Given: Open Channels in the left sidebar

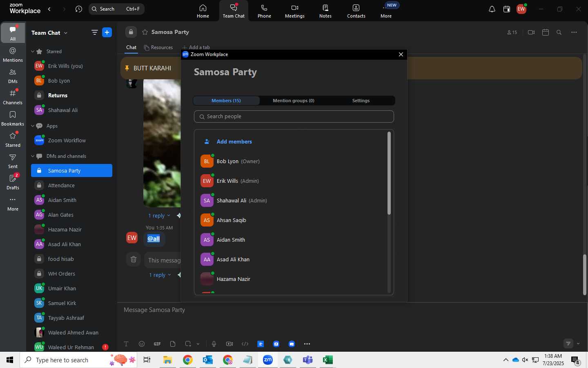Looking at the screenshot, I should (x=13, y=97).
